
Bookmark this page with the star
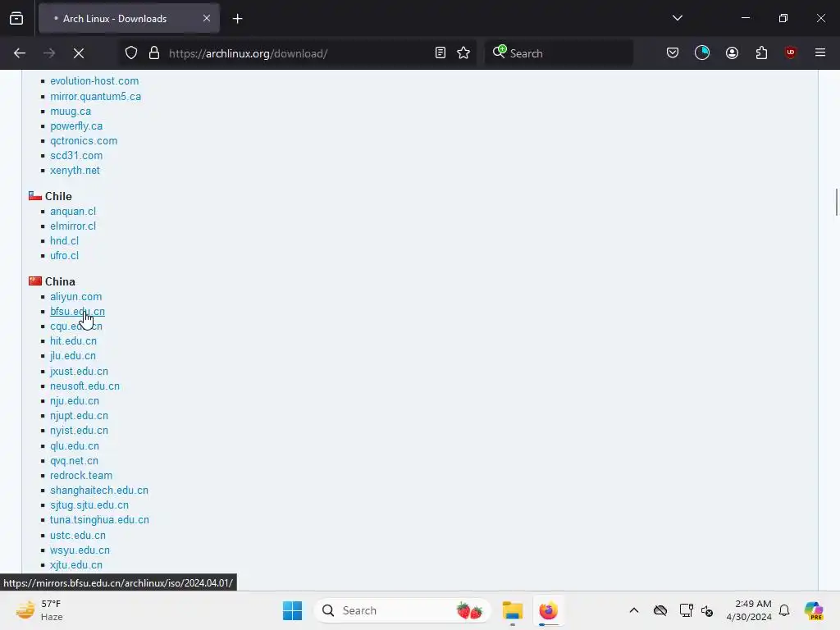pos(463,53)
